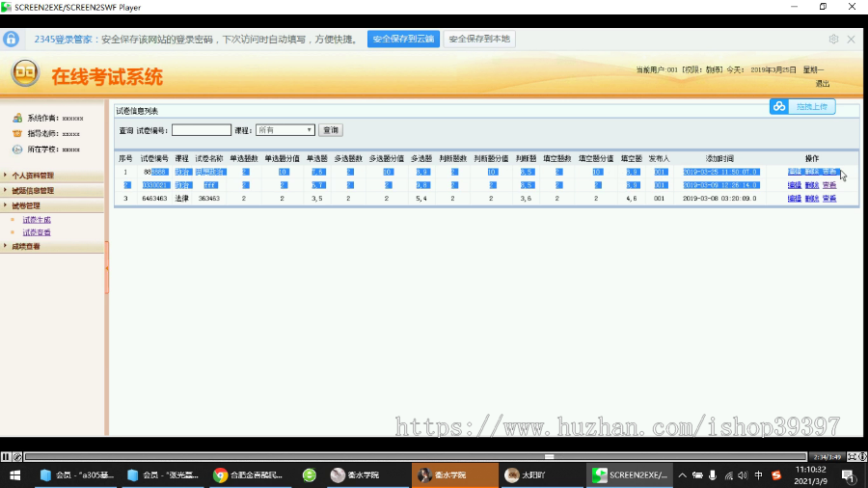Click 删除 link in row 2
Image resolution: width=868 pixels, height=488 pixels.
[x=811, y=185]
